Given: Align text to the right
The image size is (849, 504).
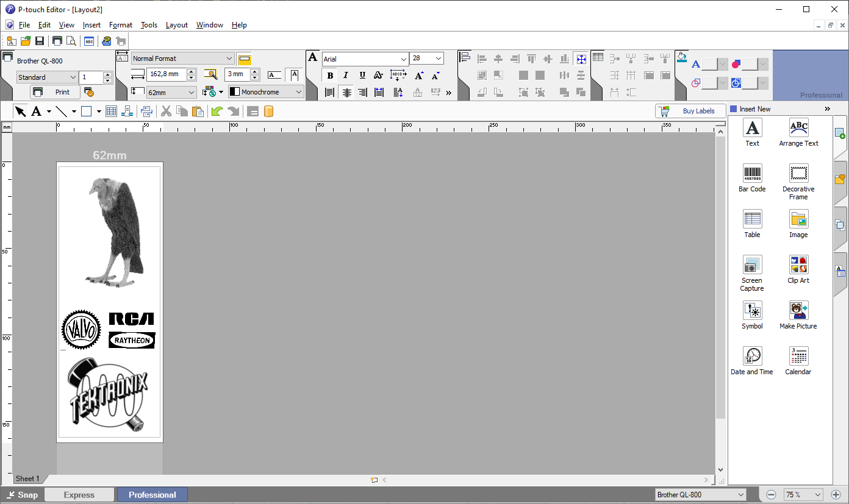Looking at the screenshot, I should [362, 93].
